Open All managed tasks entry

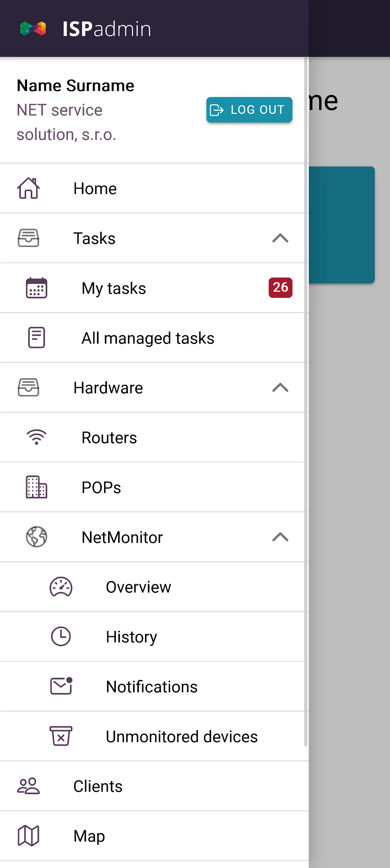click(152, 338)
